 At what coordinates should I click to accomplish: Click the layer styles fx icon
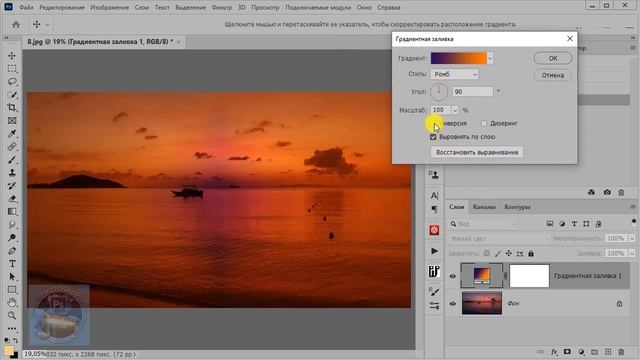[x=554, y=352]
